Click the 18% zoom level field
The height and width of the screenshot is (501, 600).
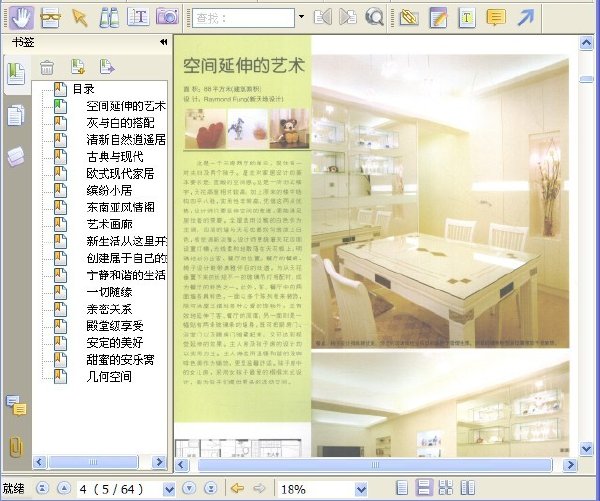[x=316, y=489]
